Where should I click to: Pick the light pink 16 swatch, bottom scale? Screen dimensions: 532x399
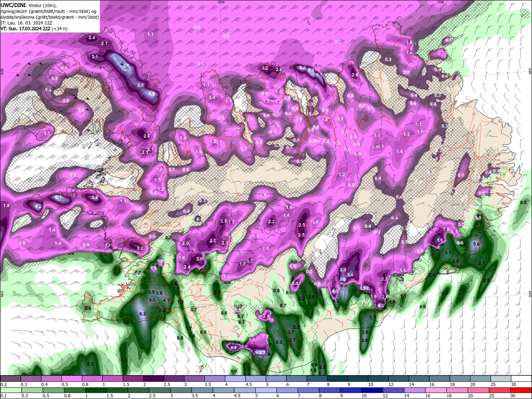[x=436, y=390]
